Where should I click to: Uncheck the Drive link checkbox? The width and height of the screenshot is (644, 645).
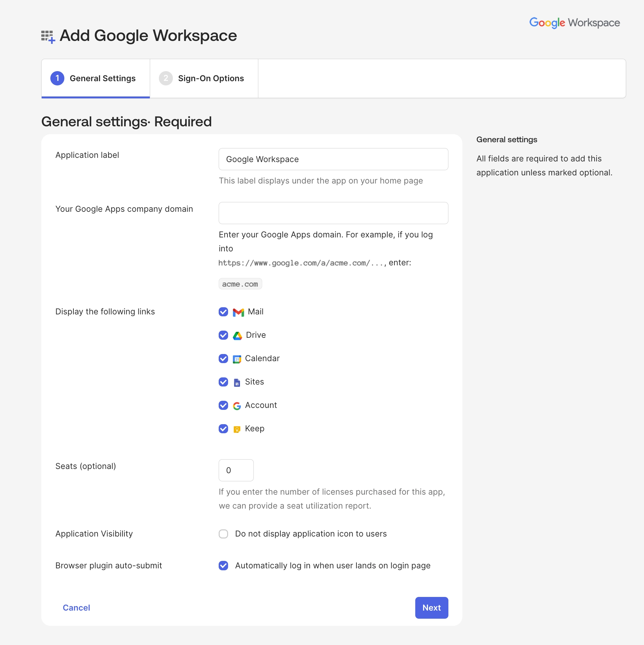(223, 335)
